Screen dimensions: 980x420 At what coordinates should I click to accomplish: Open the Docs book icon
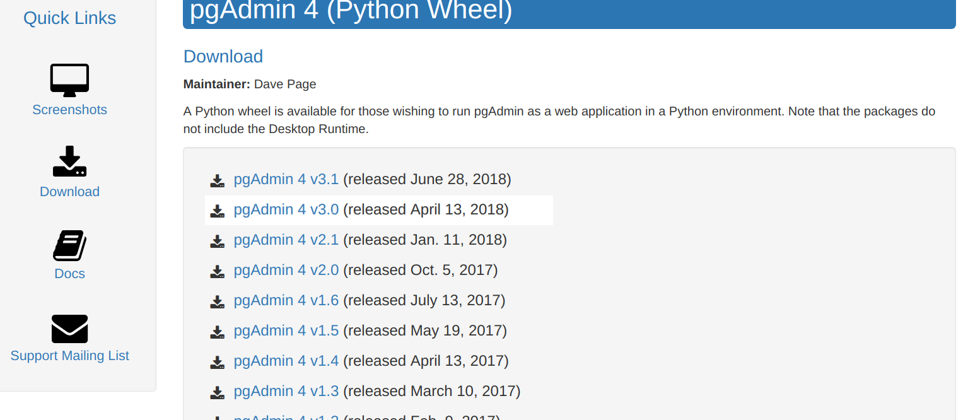point(69,245)
